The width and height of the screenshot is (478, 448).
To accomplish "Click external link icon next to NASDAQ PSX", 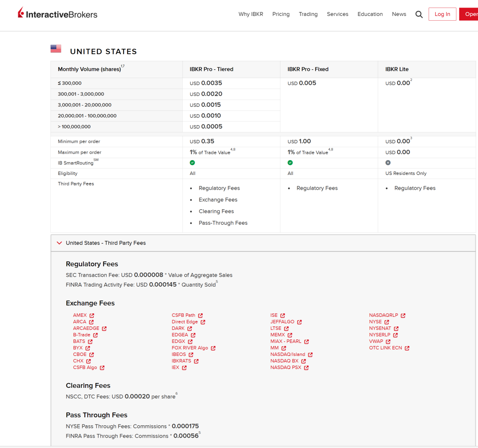I will coord(306,368).
